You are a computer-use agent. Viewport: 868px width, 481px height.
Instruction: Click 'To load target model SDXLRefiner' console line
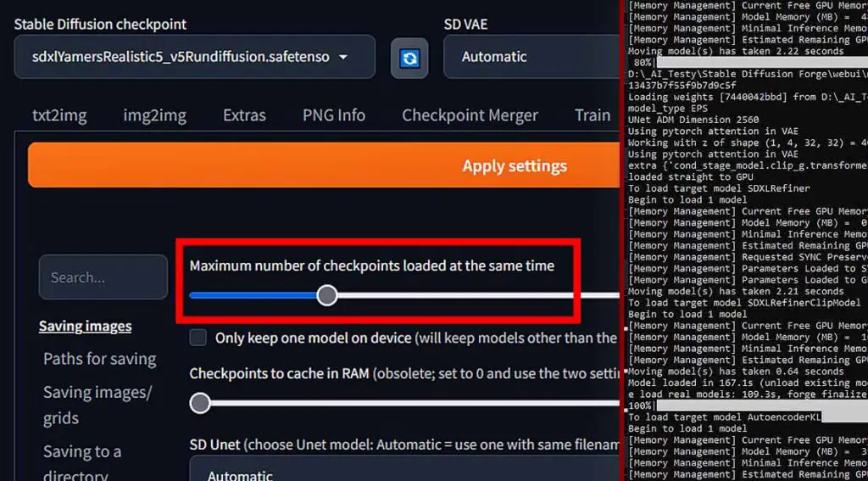(719, 188)
